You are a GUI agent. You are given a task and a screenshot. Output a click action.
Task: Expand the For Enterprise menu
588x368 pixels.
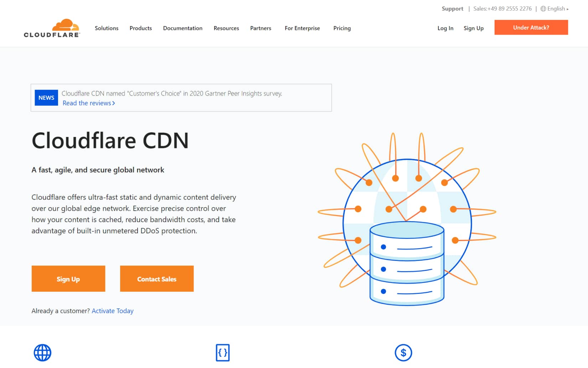tap(302, 28)
